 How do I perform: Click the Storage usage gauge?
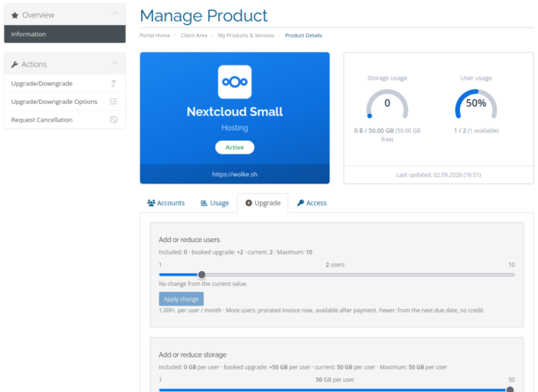pos(387,104)
